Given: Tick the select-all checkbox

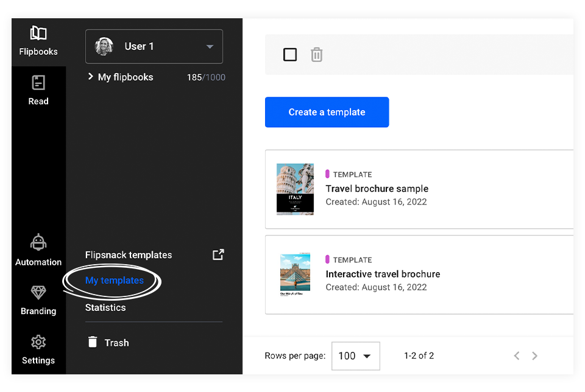Looking at the screenshot, I should point(290,55).
